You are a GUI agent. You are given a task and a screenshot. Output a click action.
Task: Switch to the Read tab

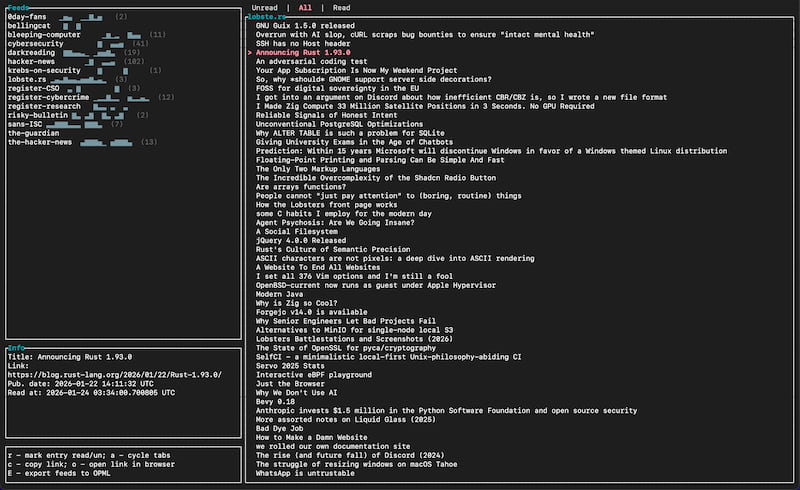coord(341,7)
